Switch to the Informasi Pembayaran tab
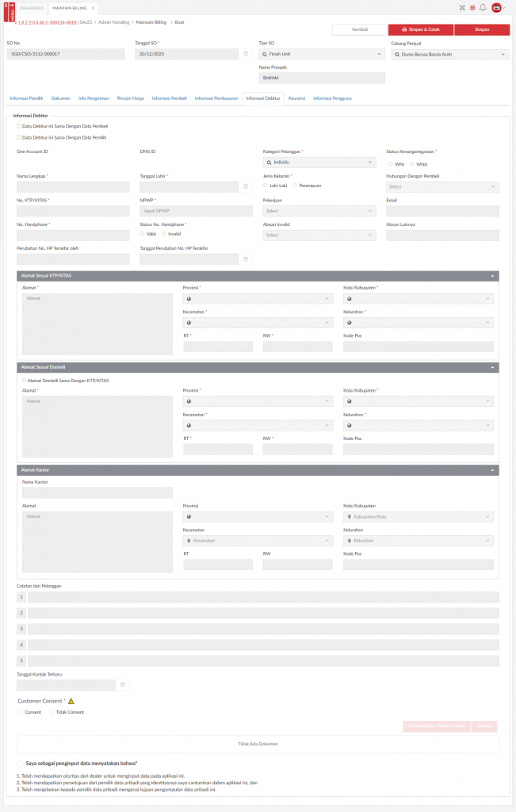Image resolution: width=516 pixels, height=812 pixels. 216,98
